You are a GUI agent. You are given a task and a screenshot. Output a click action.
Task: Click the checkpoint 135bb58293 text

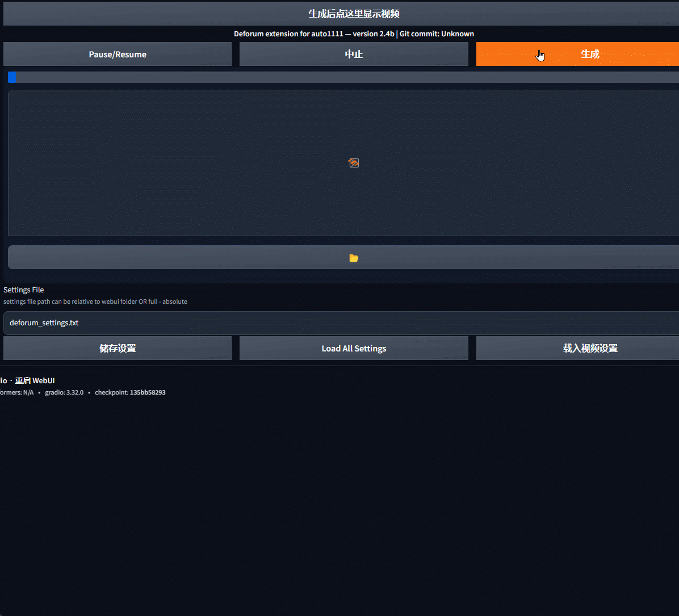[x=130, y=392]
